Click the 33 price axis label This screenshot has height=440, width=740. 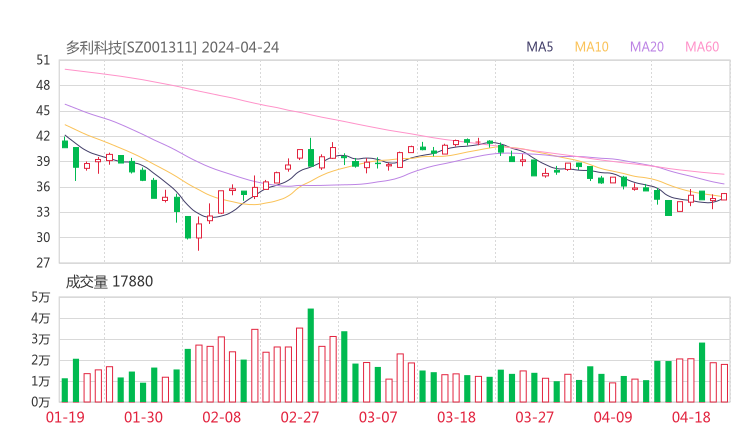coord(43,212)
